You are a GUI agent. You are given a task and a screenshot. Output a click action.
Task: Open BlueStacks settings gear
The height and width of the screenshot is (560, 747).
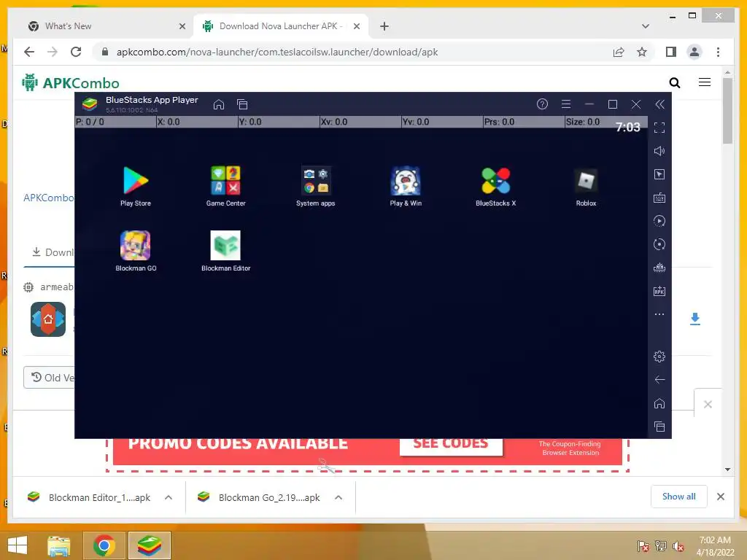tap(659, 356)
